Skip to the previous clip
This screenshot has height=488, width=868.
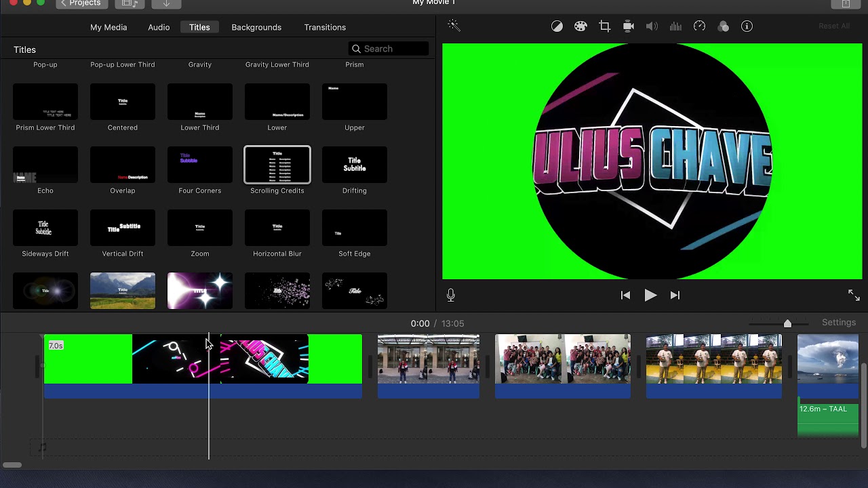pos(625,295)
